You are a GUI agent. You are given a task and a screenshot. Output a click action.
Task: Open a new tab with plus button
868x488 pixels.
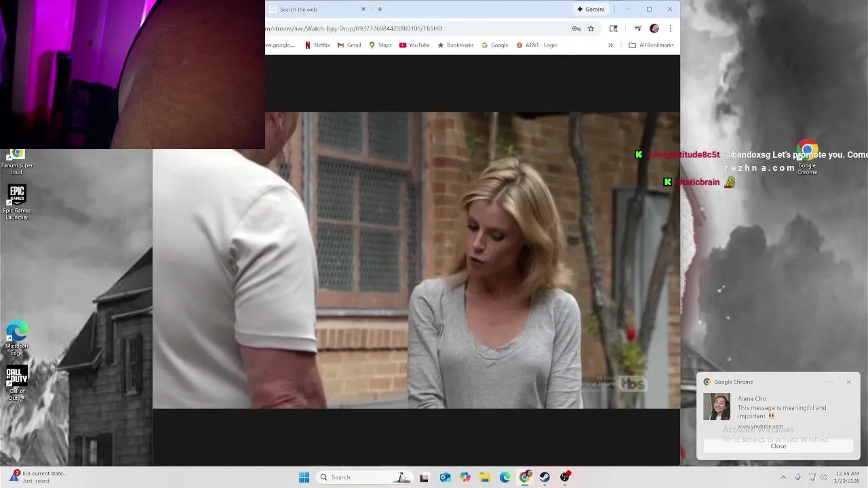380,9
